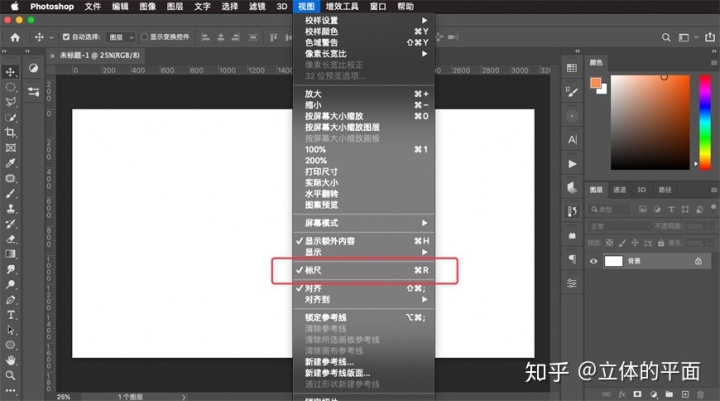Switch to the 路径 tab
720x401 pixels.
pyautogui.click(x=664, y=190)
